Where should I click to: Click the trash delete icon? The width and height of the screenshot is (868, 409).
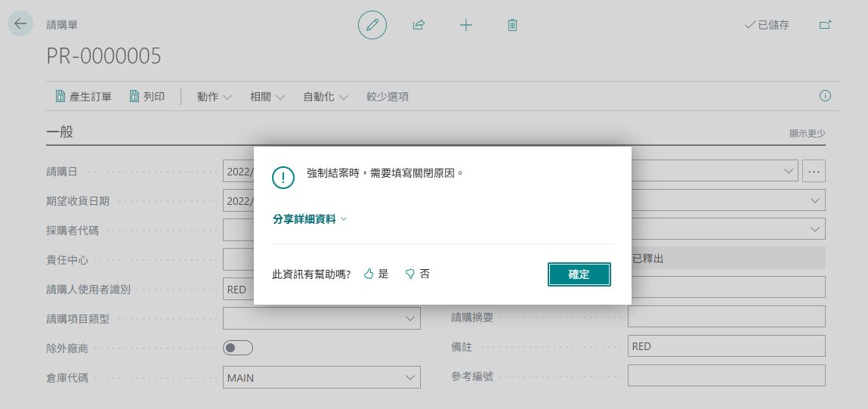pyautogui.click(x=513, y=25)
